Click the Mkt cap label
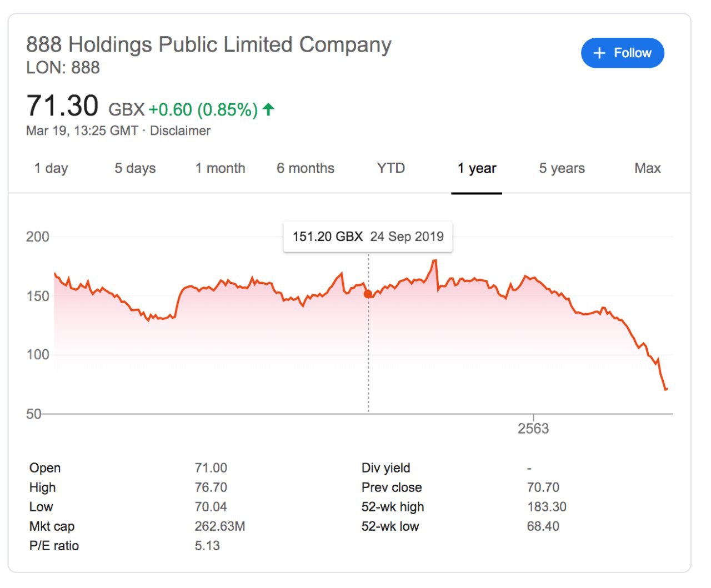The width and height of the screenshot is (711, 588). pos(52,526)
